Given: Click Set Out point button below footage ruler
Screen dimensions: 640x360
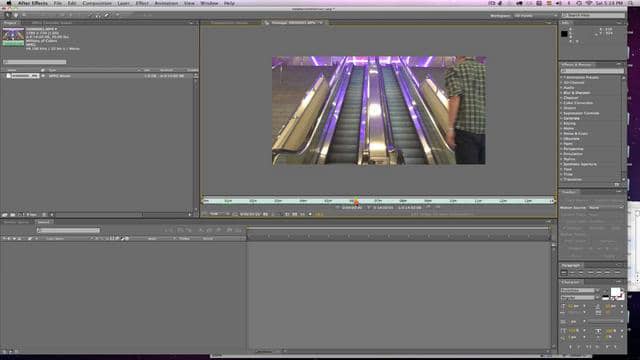Looking at the screenshot, I should tap(369, 208).
